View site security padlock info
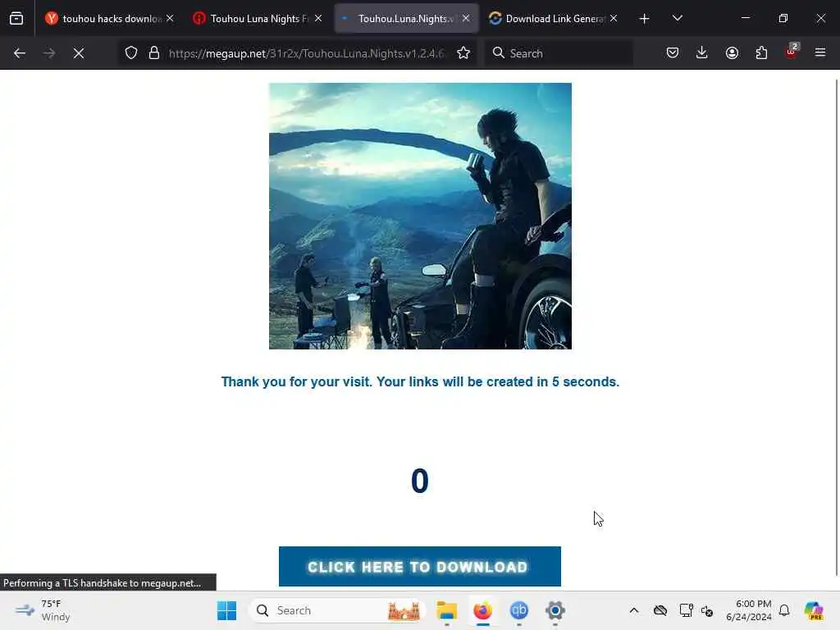The image size is (840, 630). coord(154,53)
